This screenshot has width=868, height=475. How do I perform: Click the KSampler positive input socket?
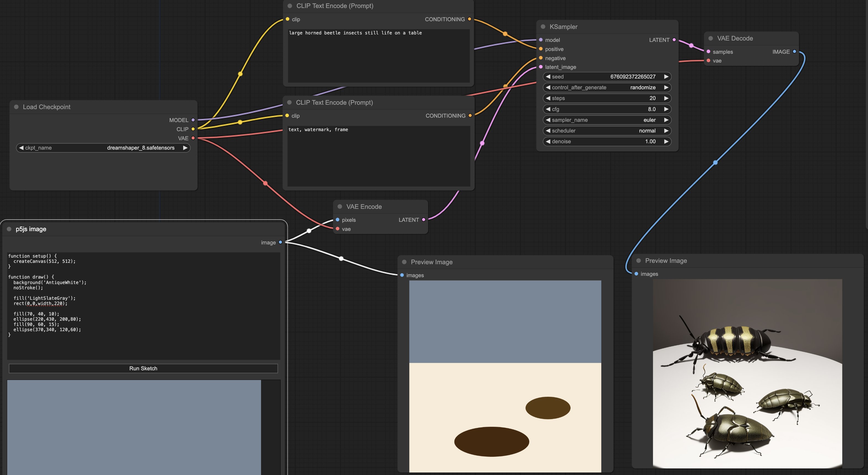541,49
